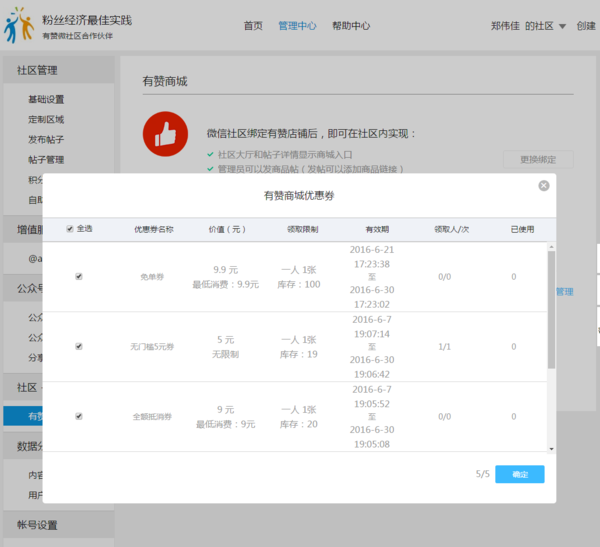This screenshot has height=547, width=600.
Task: Click the 全额抵消券 coupon name
Action: tap(152, 416)
